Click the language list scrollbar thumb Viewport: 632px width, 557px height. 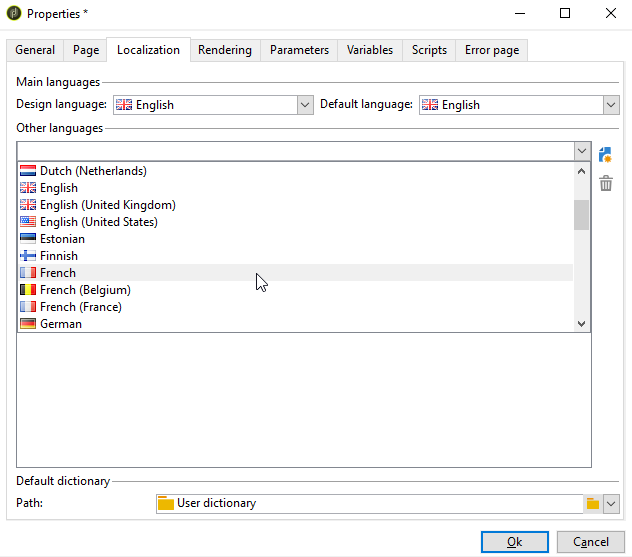click(581, 215)
